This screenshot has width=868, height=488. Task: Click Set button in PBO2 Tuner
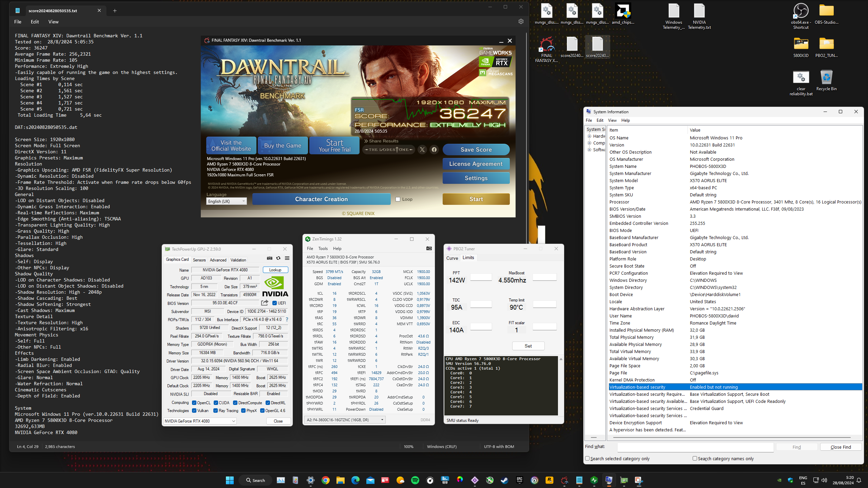(x=528, y=346)
